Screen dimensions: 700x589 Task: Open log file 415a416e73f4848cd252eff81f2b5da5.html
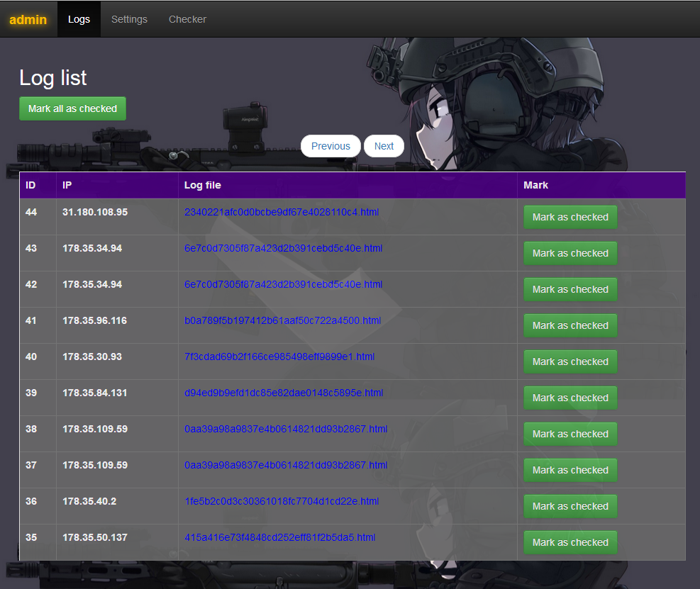click(x=279, y=537)
